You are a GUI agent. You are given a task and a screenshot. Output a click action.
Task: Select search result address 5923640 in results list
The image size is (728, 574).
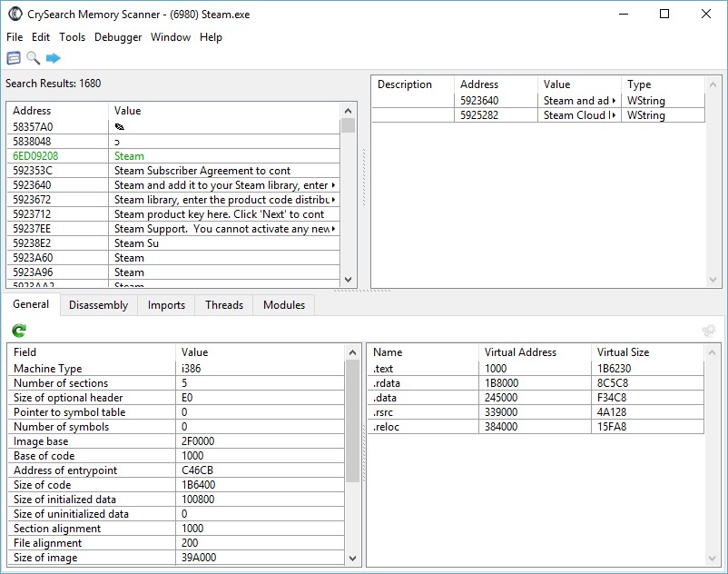pos(173,185)
